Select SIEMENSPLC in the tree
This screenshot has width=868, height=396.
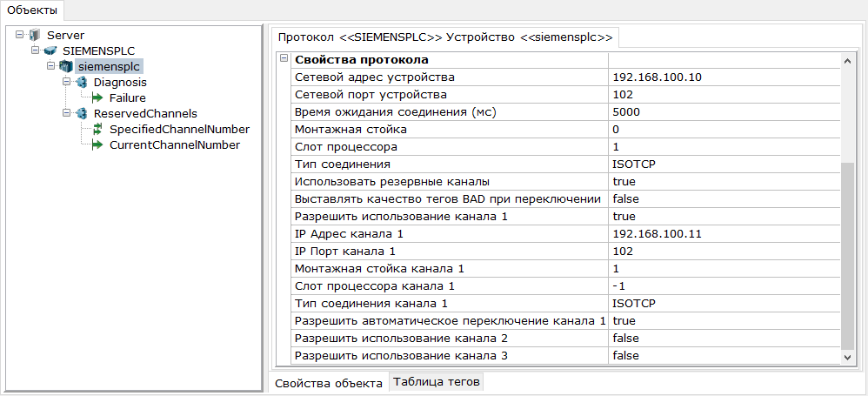click(98, 50)
